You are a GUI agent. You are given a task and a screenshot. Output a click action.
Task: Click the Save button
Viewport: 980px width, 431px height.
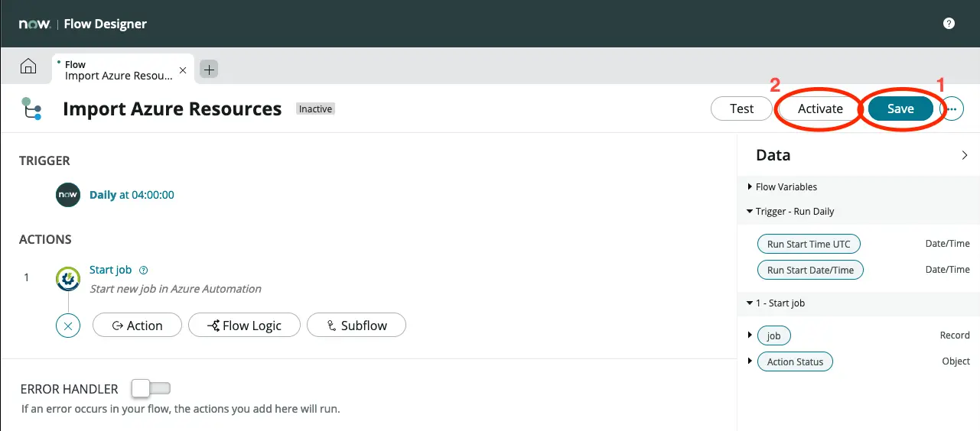tap(900, 109)
